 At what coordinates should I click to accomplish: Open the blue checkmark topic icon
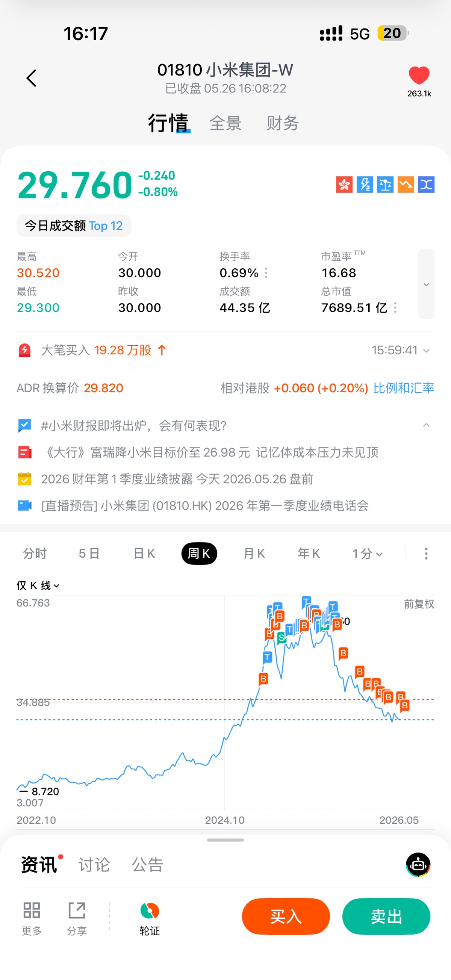click(25, 426)
